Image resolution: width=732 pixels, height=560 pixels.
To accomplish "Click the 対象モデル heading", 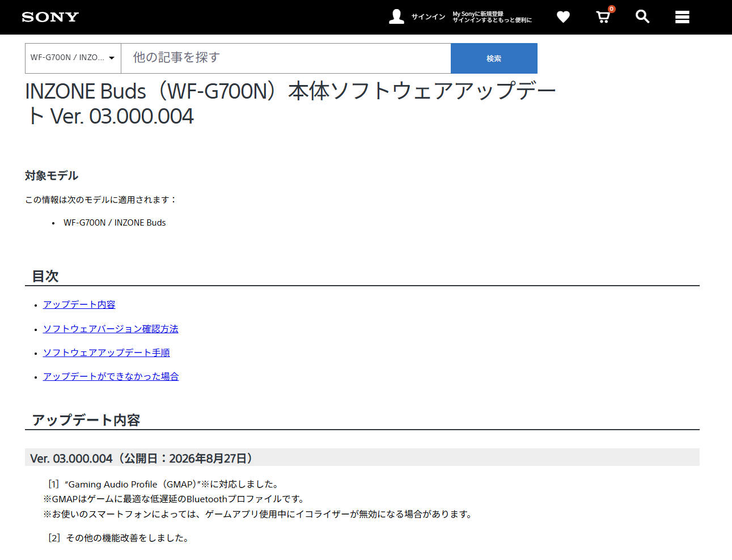I will (x=52, y=176).
